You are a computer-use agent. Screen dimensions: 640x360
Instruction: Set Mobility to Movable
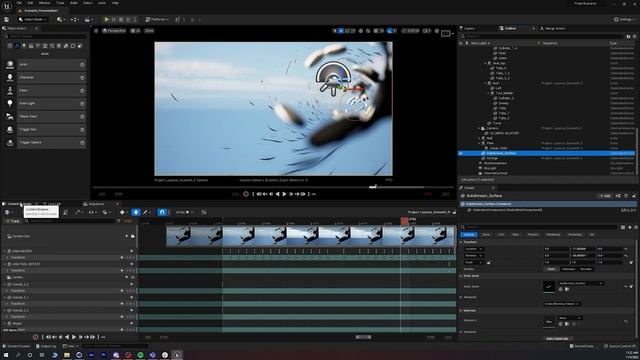tap(586, 269)
